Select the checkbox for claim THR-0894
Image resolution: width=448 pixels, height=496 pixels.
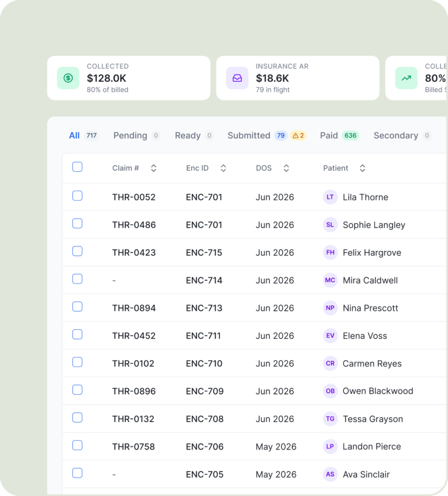click(77, 307)
